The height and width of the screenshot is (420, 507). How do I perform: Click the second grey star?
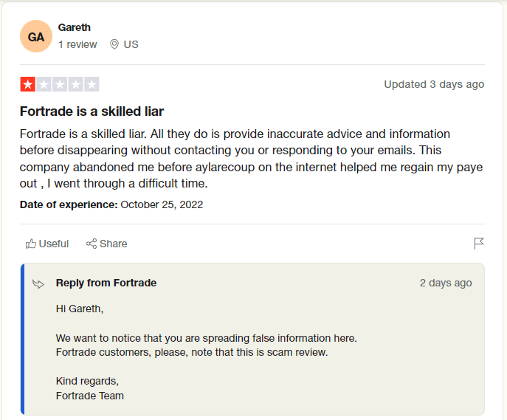tap(44, 84)
